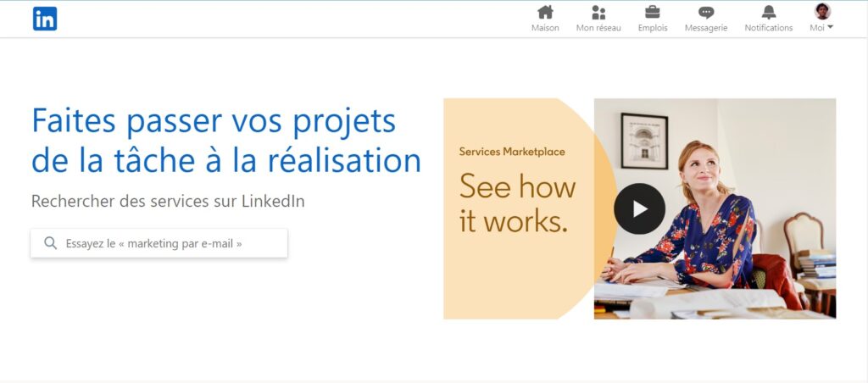
Task: Click the headline 'Faites passer vos projets'
Action: coord(214,121)
